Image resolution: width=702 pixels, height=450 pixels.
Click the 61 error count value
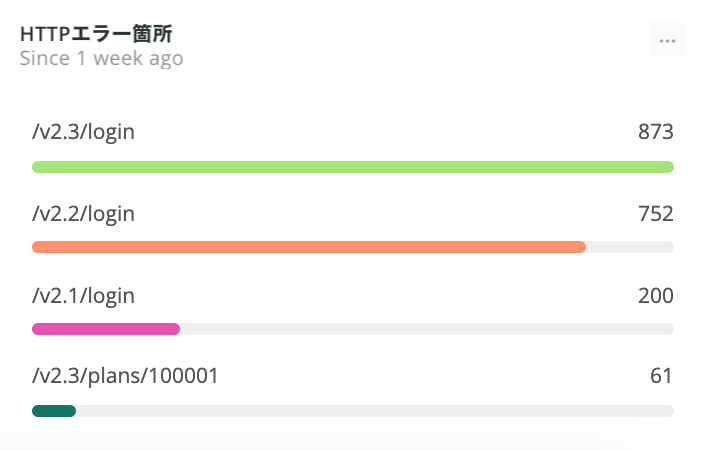click(x=661, y=376)
